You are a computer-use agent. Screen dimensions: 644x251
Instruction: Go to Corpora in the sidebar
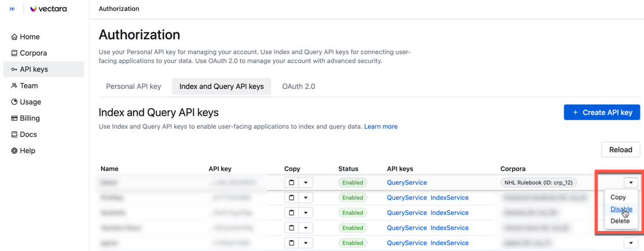33,53
